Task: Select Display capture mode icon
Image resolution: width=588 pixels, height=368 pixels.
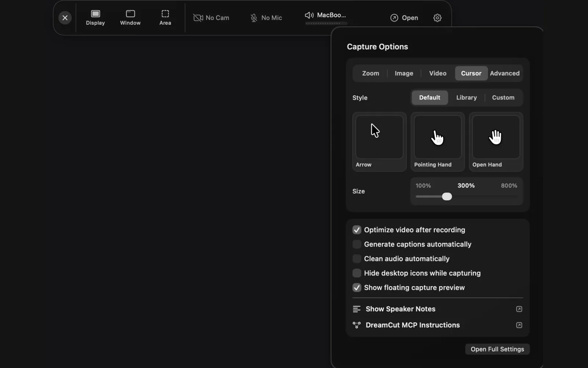Action: click(96, 14)
